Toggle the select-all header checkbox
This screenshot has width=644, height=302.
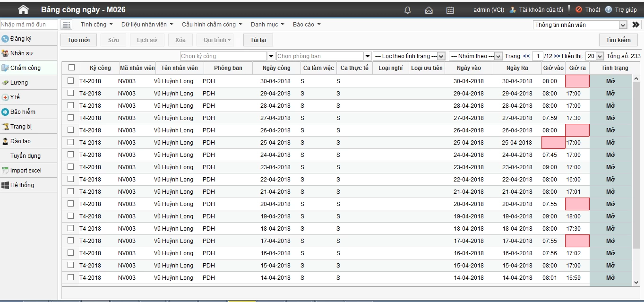[x=71, y=68]
